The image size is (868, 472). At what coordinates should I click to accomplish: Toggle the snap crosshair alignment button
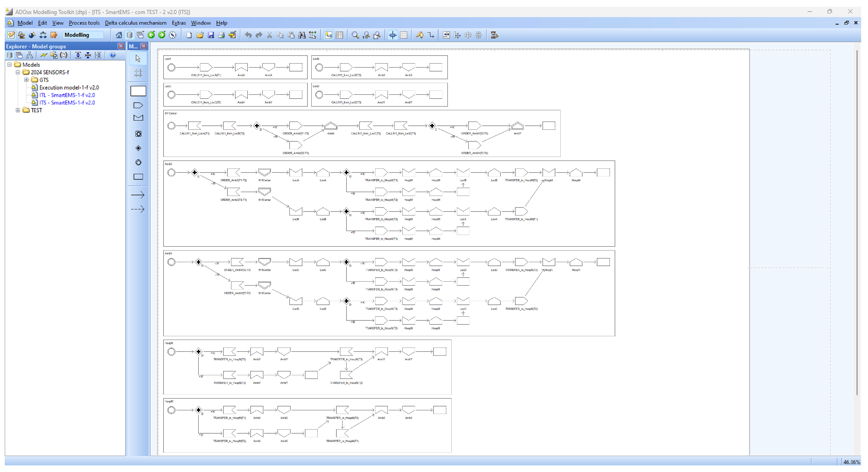393,35
